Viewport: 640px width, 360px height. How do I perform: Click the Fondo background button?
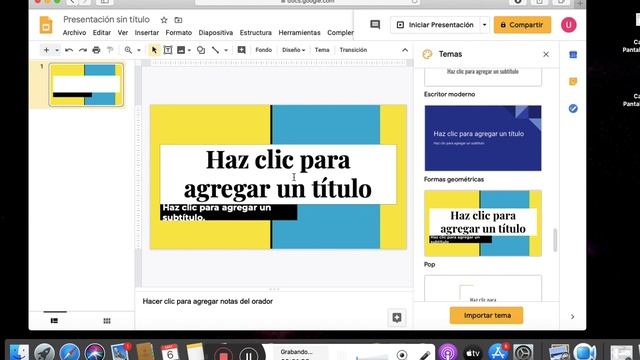pyautogui.click(x=264, y=50)
